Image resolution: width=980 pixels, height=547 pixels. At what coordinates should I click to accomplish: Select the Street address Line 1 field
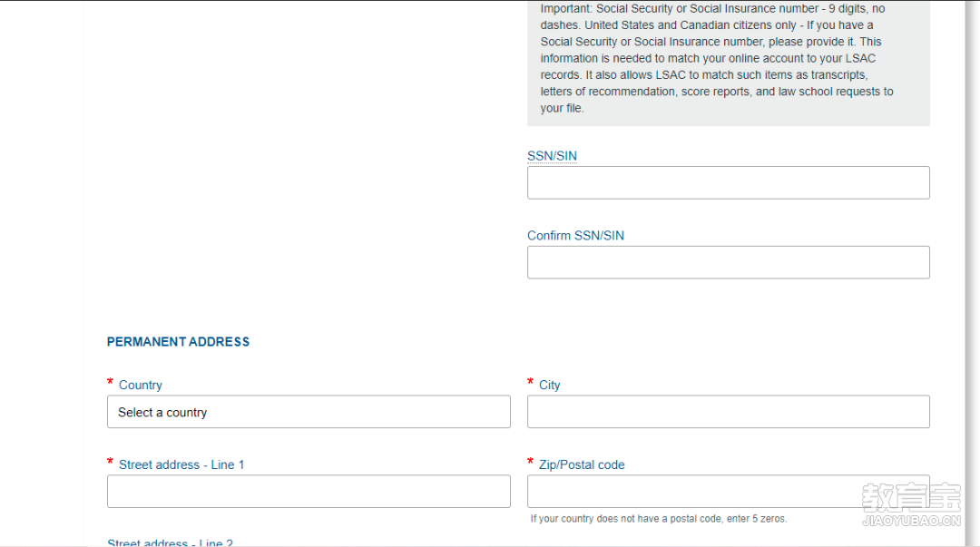pos(309,491)
